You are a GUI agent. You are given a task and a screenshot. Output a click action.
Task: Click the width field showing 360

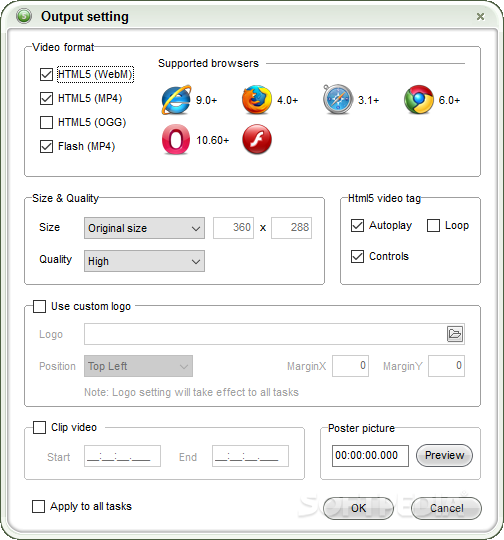(234, 228)
